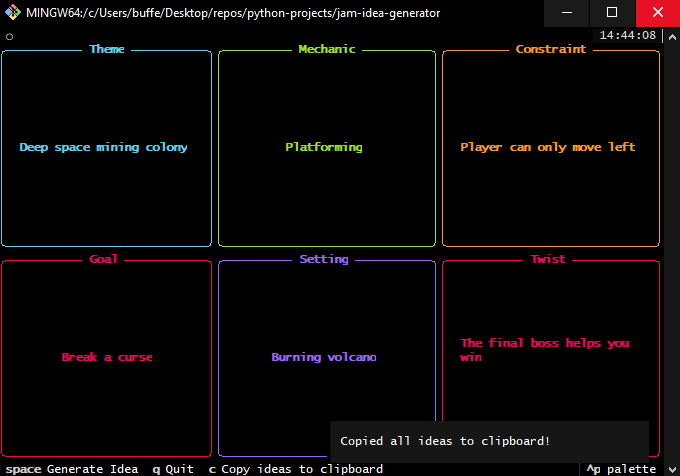Click the q Quit footer key
This screenshot has width=680, height=476.
pos(173,469)
